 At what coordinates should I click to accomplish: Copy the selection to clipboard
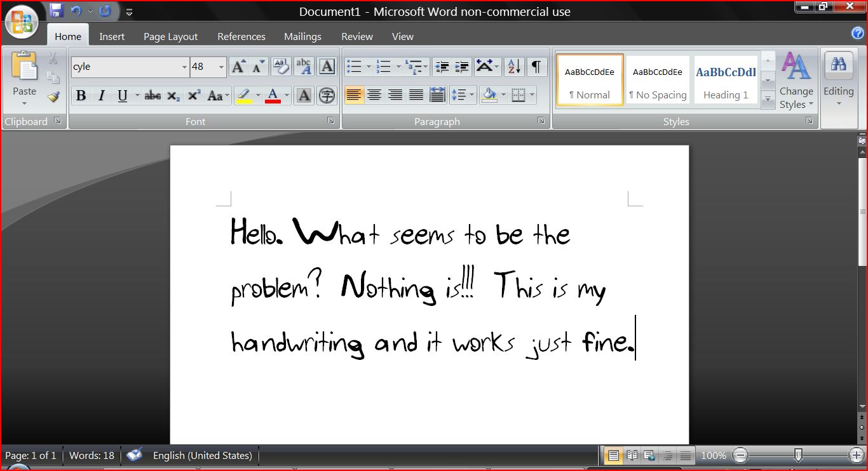click(x=53, y=77)
